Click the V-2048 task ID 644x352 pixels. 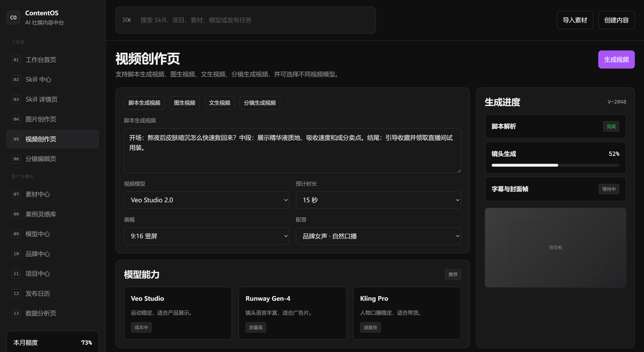[617, 102]
